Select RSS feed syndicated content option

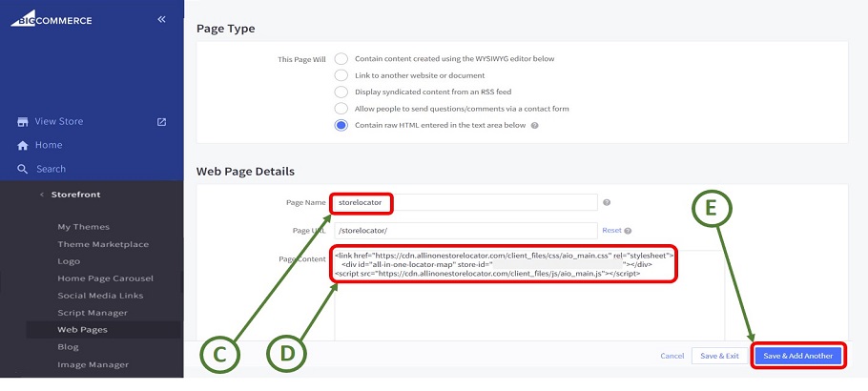(x=341, y=92)
